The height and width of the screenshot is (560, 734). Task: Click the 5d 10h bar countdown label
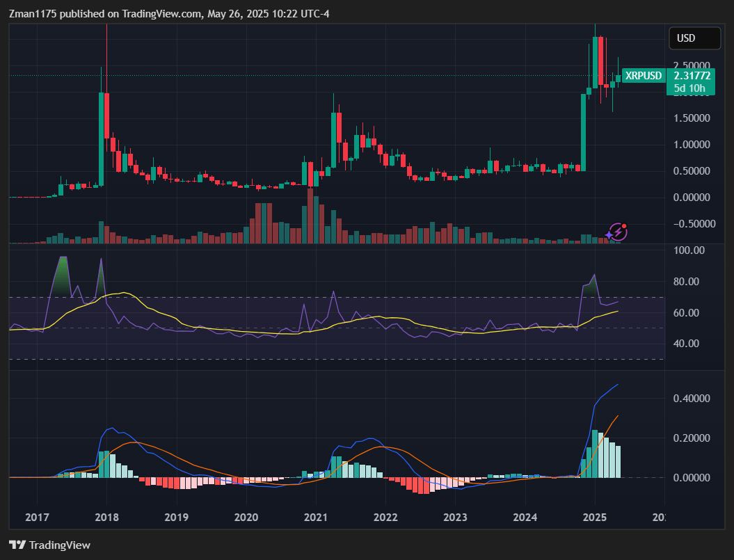689,88
